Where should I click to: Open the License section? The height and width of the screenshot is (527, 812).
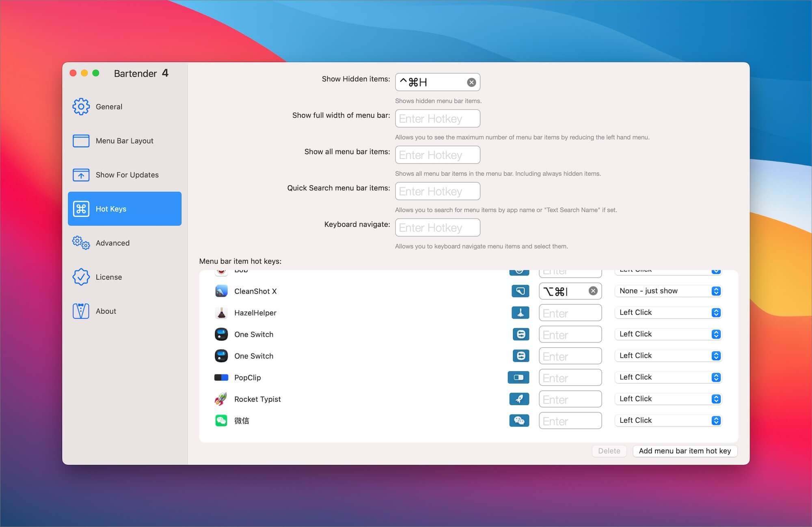pyautogui.click(x=124, y=277)
